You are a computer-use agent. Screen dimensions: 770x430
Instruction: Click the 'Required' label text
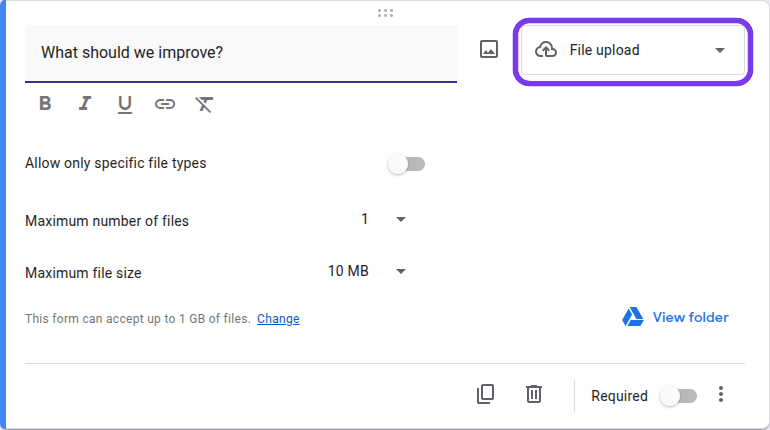click(619, 396)
